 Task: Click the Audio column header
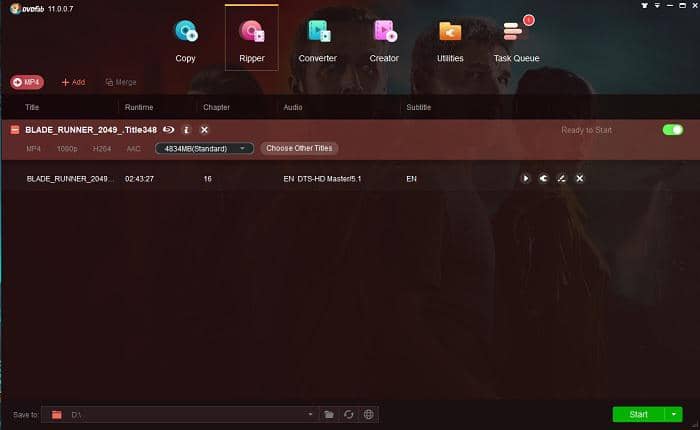293,107
